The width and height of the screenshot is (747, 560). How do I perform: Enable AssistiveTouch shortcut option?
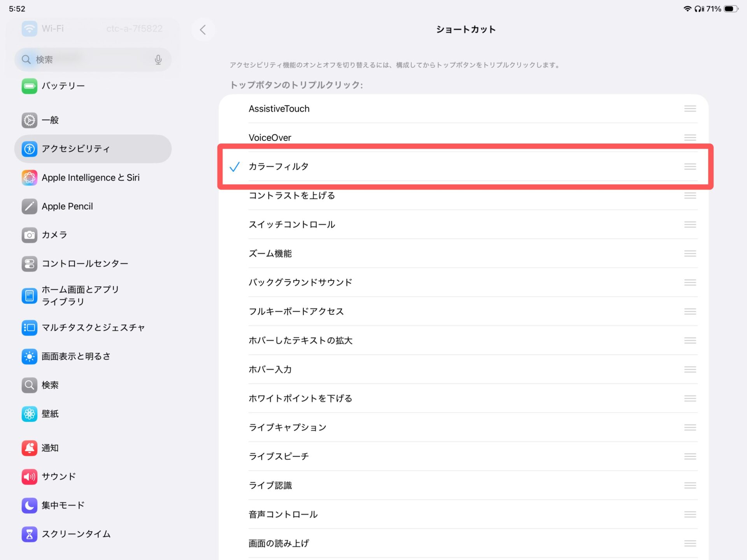279,109
